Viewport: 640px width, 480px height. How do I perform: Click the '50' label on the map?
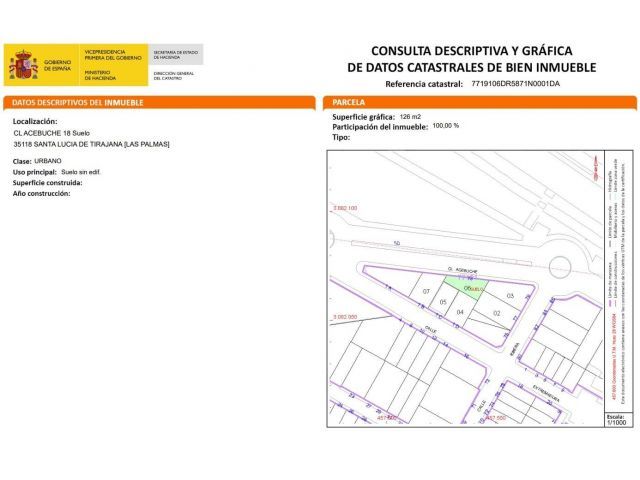coord(397,243)
